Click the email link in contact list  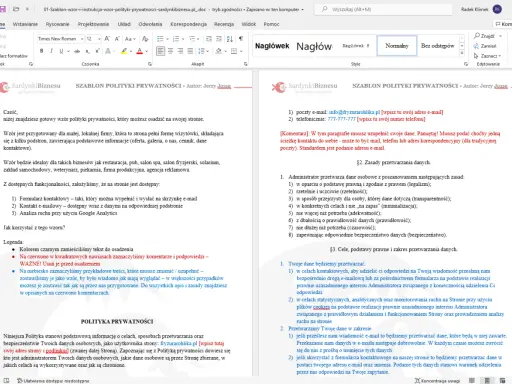(x=354, y=112)
